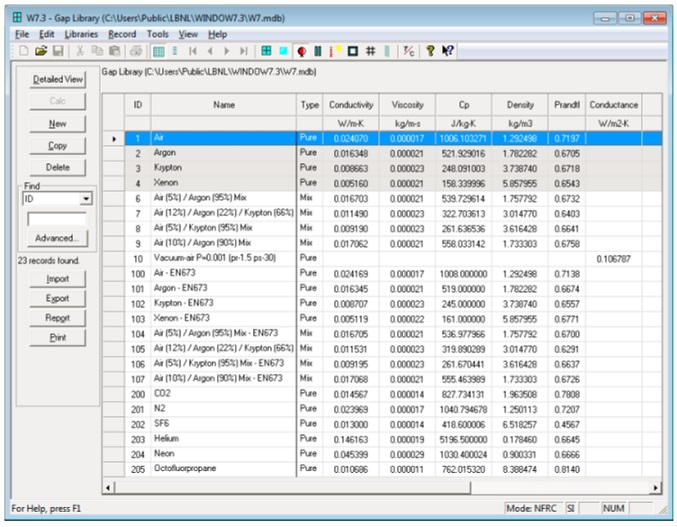Go to the first record arrow

pyautogui.click(x=193, y=50)
